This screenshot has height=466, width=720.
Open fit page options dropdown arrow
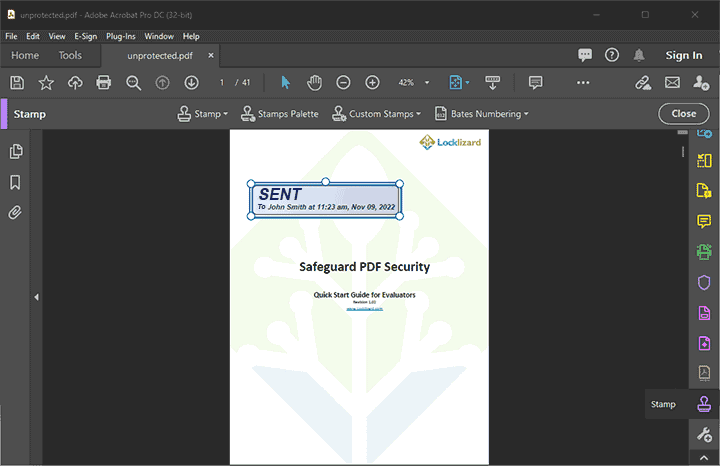[467, 83]
